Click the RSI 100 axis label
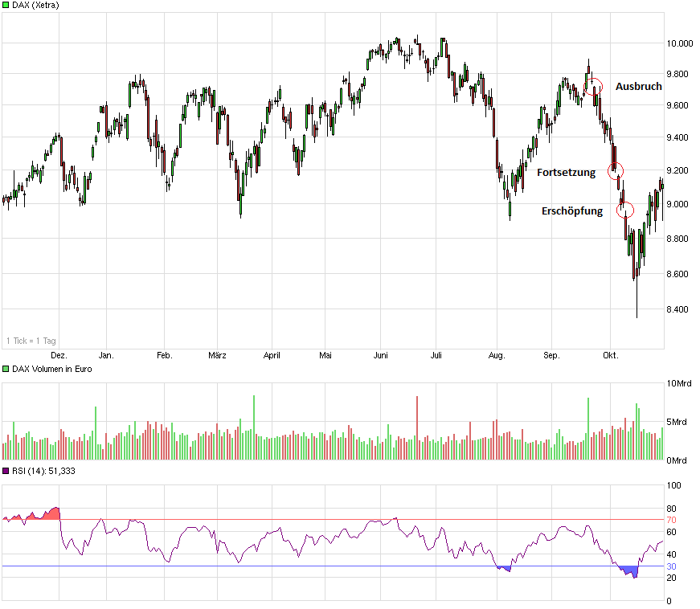700x609 pixels. click(x=673, y=485)
